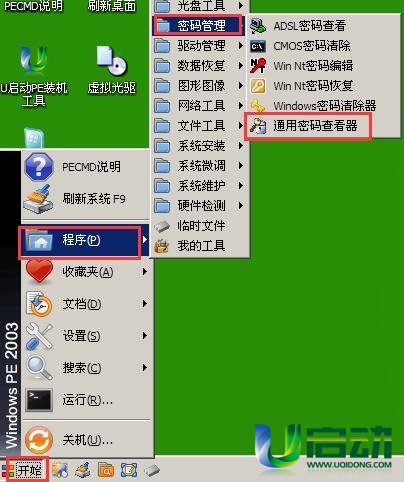This screenshot has height=482, width=404.
Task: Click the 刷新系统 F9 brush icon
Action: click(x=38, y=199)
